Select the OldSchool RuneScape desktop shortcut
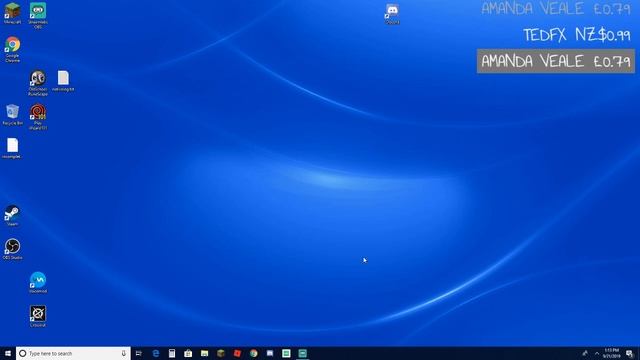640x360 pixels. pyautogui.click(x=38, y=83)
